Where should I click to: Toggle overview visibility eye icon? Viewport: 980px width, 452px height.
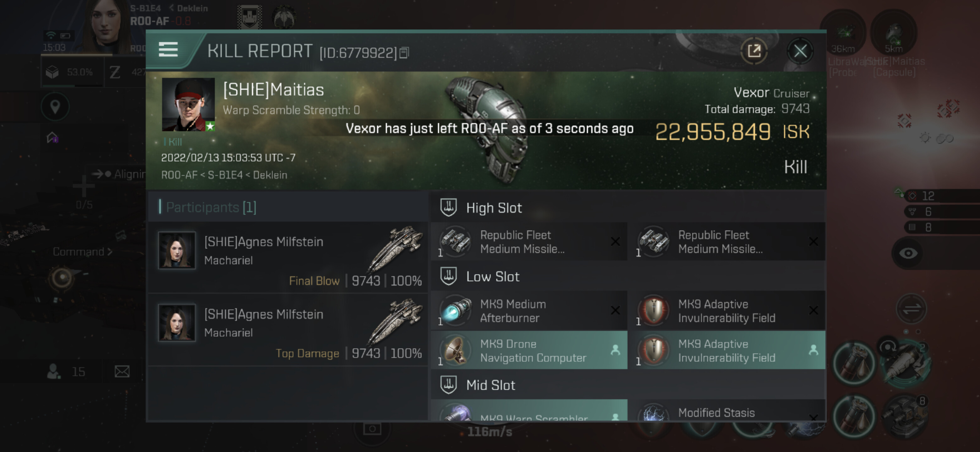908,253
